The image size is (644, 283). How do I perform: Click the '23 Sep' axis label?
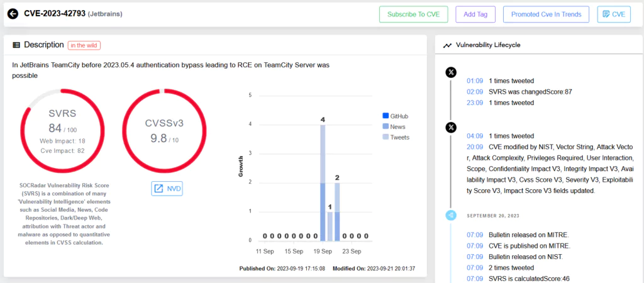pyautogui.click(x=352, y=252)
